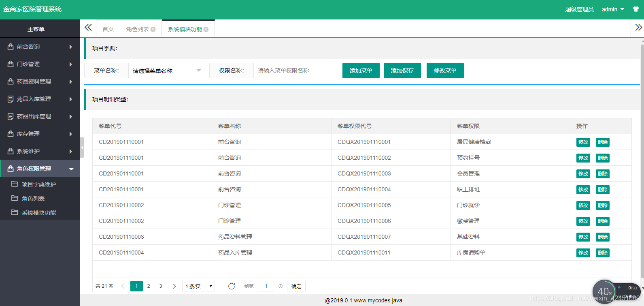Click the 库存管理 sidebar icon

[11, 134]
